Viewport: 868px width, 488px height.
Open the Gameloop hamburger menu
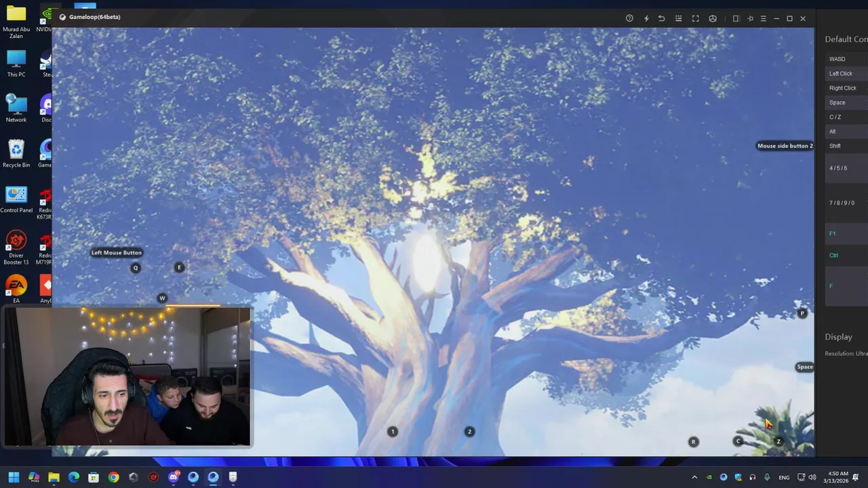pyautogui.click(x=764, y=18)
